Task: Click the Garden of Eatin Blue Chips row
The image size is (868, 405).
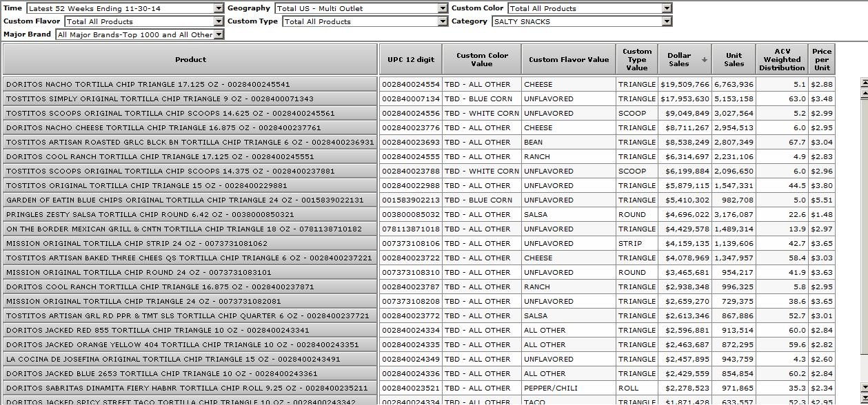Action: click(x=190, y=200)
